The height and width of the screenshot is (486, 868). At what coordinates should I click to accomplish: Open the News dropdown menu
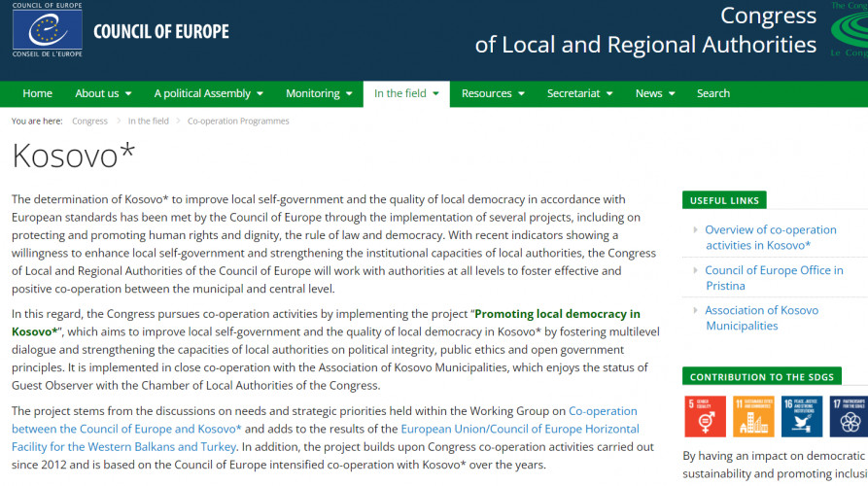(655, 93)
